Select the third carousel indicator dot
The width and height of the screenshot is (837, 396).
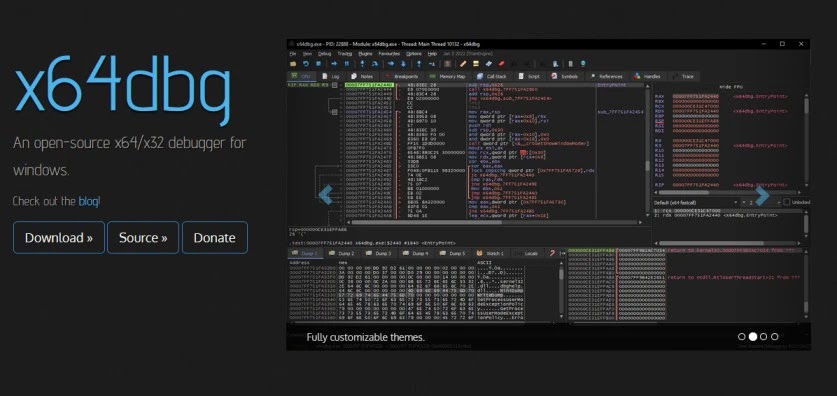point(763,337)
